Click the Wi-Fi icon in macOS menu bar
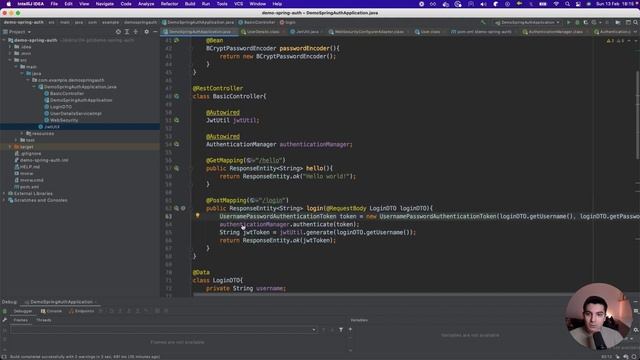Viewport: 640px width, 360px height. pyautogui.click(x=556, y=4)
